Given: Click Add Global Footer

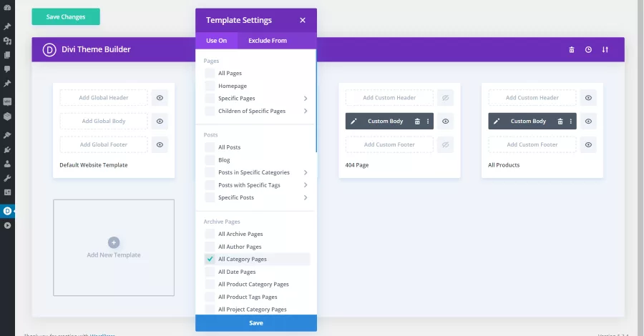Looking at the screenshot, I should [104, 144].
